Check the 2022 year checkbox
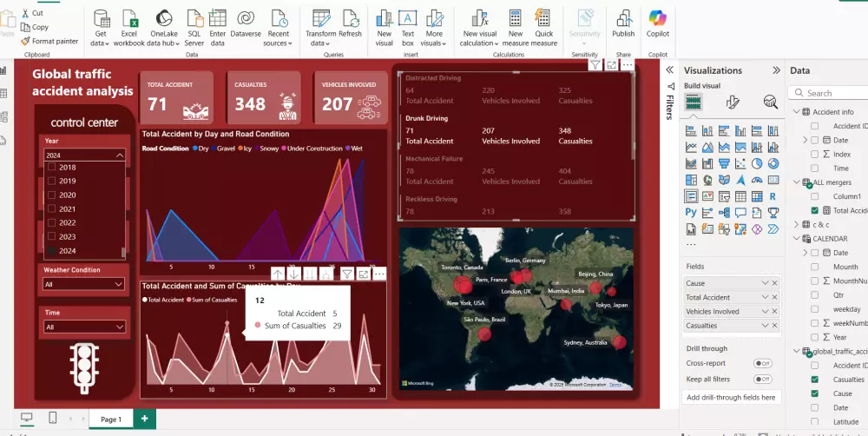The width and height of the screenshot is (868, 436). pyautogui.click(x=51, y=222)
